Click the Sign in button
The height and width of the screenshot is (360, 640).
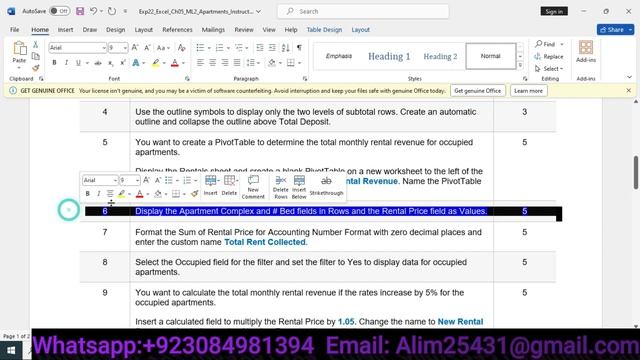coord(554,11)
